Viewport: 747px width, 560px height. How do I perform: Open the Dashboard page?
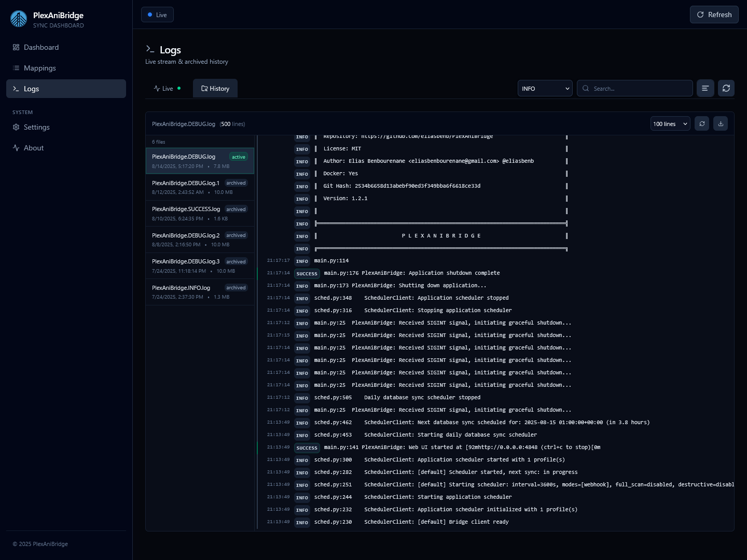[x=66, y=47]
